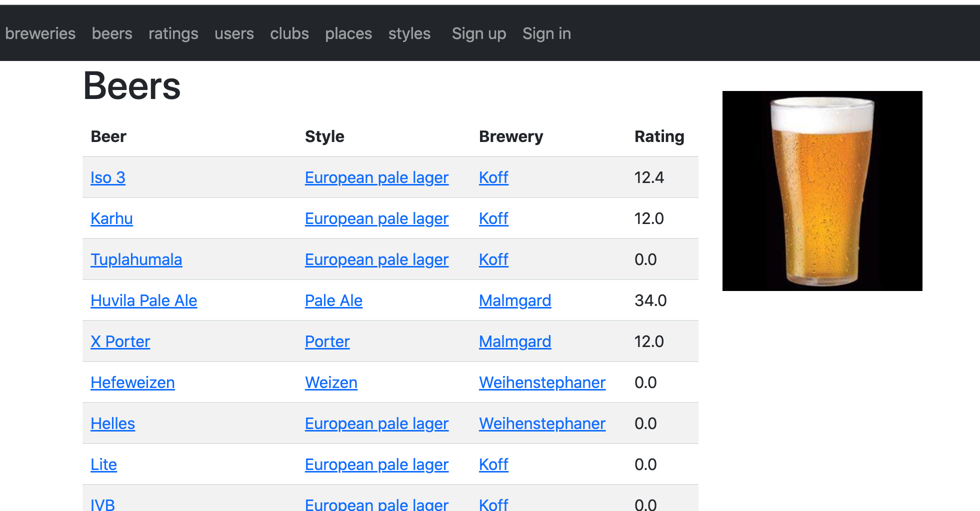Open the Porter style link
The width and height of the screenshot is (980, 511).
[x=327, y=341]
